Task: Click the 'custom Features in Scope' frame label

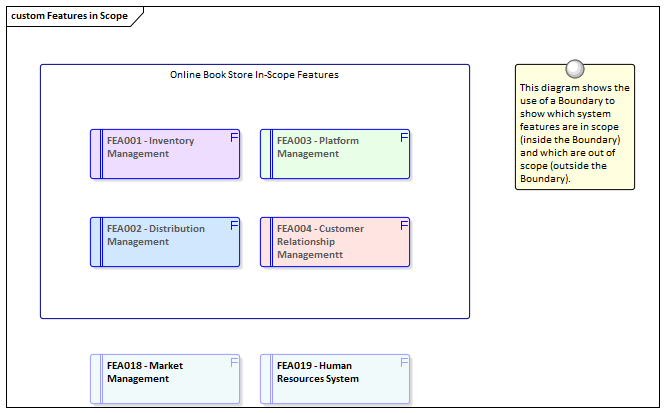Action: (70, 16)
